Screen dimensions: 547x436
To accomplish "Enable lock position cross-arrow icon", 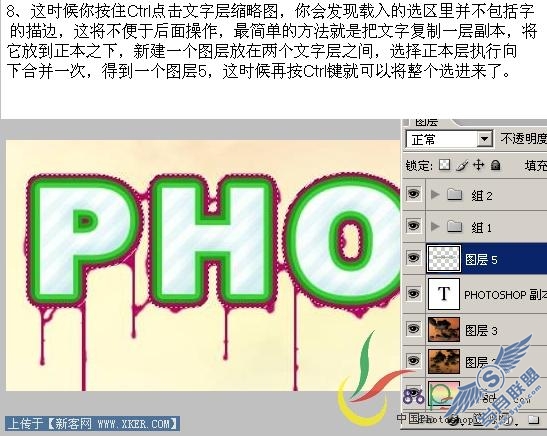I will pyautogui.click(x=478, y=165).
